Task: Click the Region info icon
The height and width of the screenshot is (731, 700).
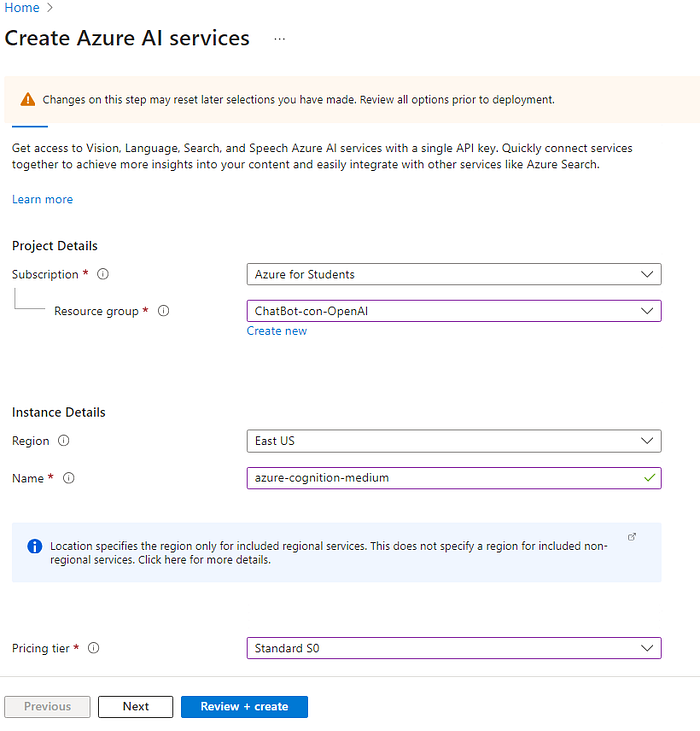Action: pyautogui.click(x=64, y=441)
